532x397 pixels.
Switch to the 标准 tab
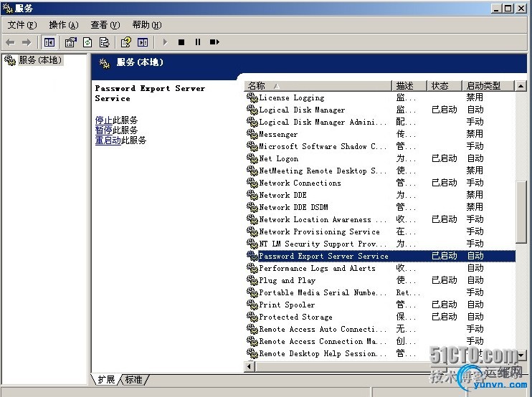(133, 380)
